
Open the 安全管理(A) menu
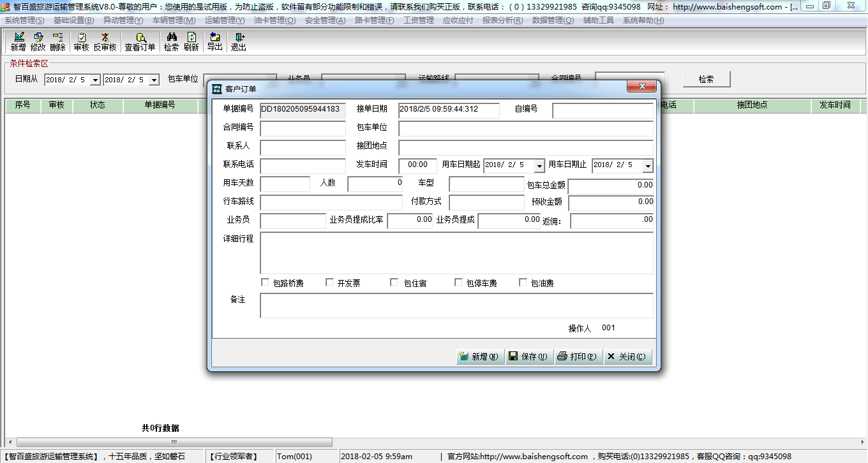(325, 20)
